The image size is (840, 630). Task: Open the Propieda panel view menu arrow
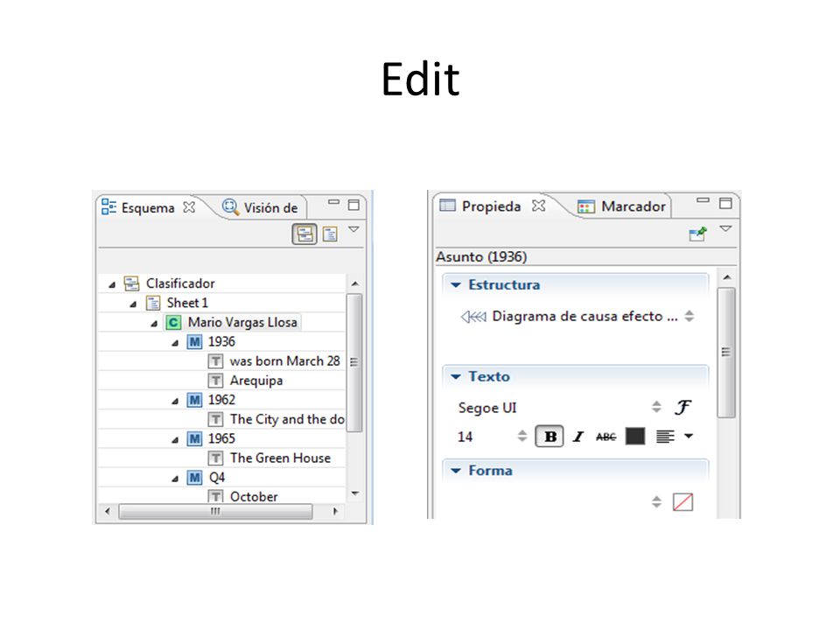coord(725,228)
